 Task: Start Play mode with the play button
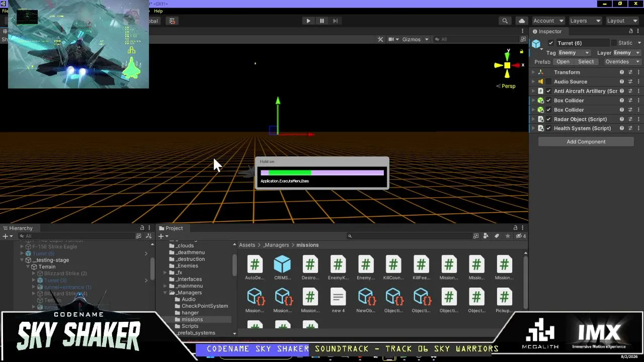[x=308, y=21]
